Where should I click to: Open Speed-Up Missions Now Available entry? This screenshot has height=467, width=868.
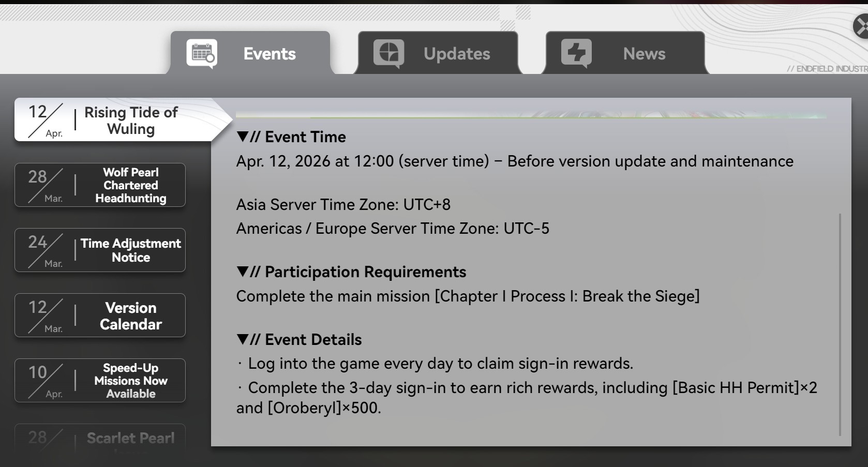coord(100,381)
